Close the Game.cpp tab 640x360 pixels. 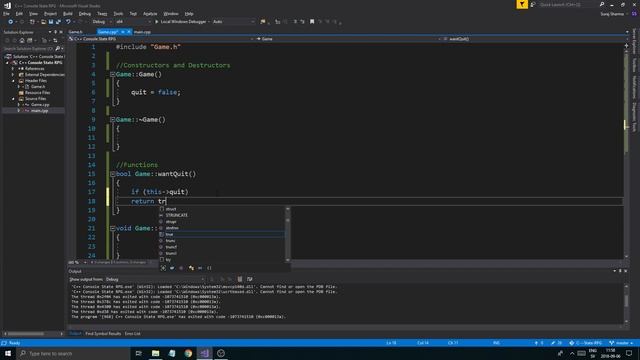(129, 32)
